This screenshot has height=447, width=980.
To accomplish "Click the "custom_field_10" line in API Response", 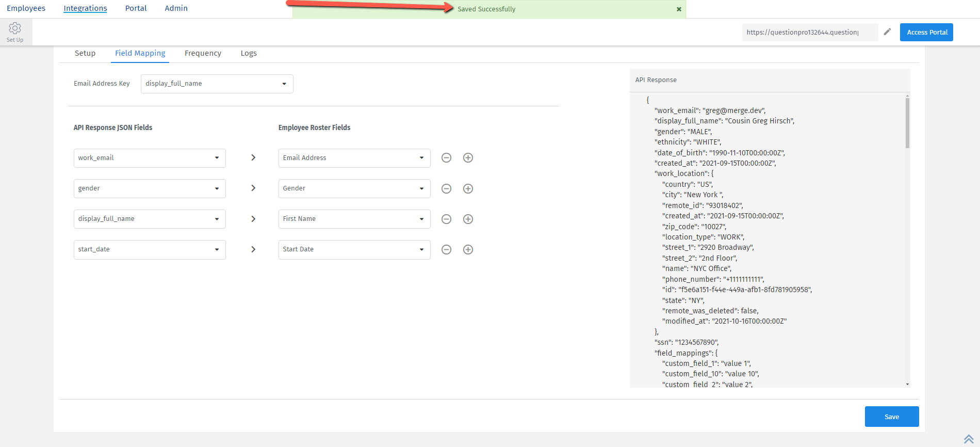I will tap(710, 374).
